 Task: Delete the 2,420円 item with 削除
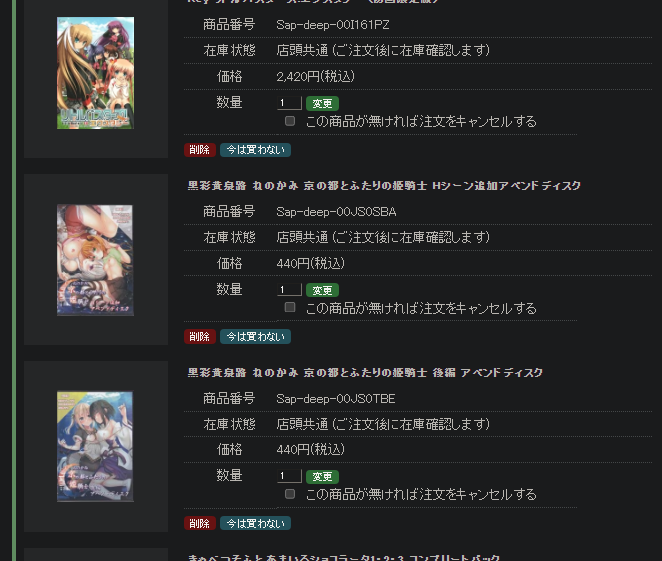tap(200, 150)
